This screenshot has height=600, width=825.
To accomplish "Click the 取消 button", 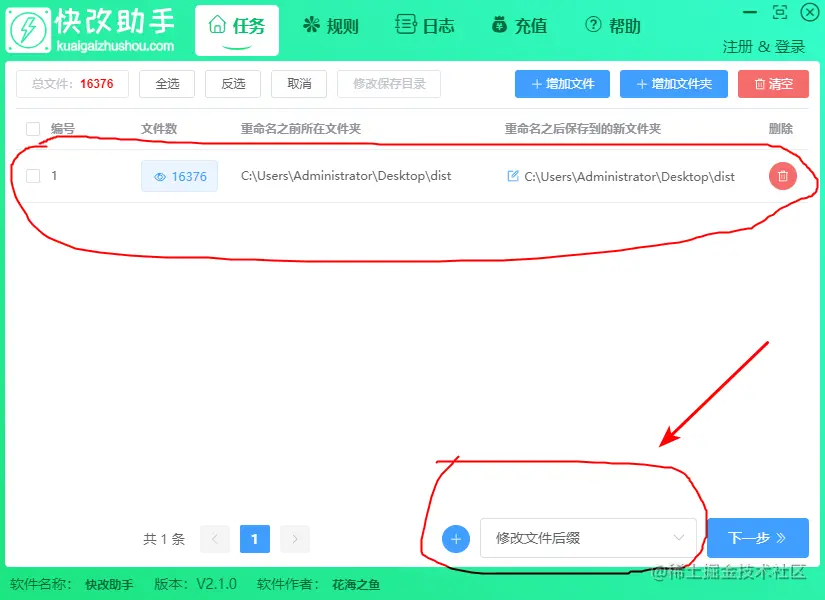I will pyautogui.click(x=299, y=84).
